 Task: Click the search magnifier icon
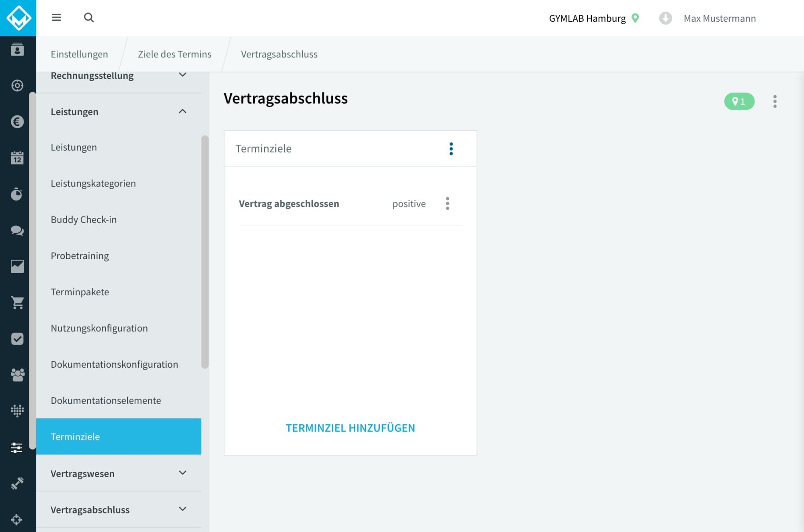click(x=89, y=18)
